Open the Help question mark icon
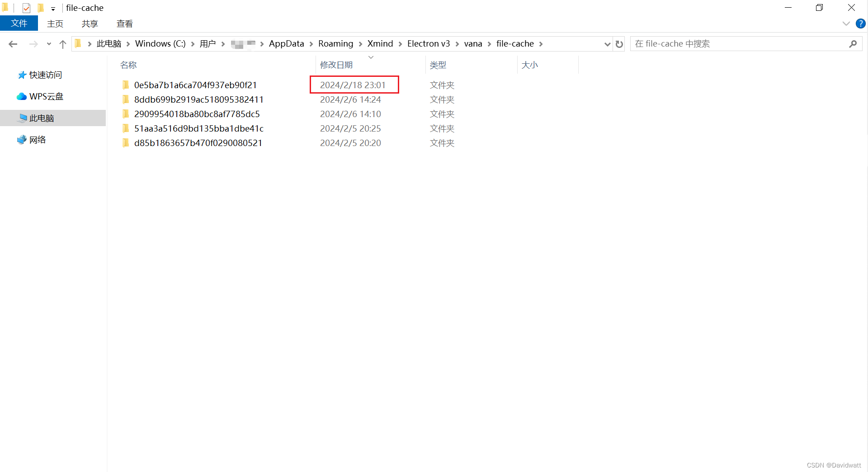868x472 pixels. 860,24
